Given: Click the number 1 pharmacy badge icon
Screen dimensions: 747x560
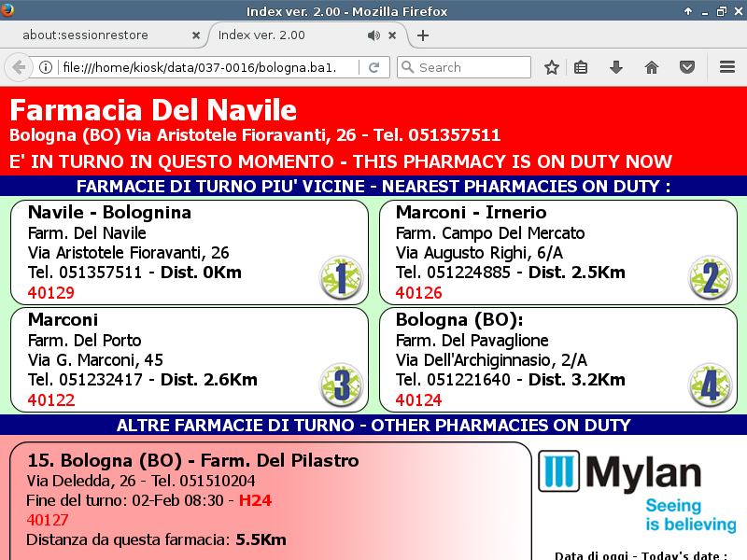Looking at the screenshot, I should tap(341, 277).
